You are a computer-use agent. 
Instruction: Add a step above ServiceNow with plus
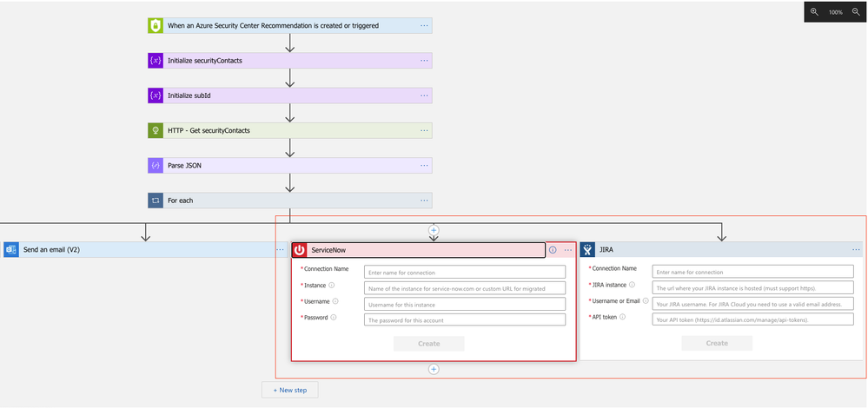(434, 229)
